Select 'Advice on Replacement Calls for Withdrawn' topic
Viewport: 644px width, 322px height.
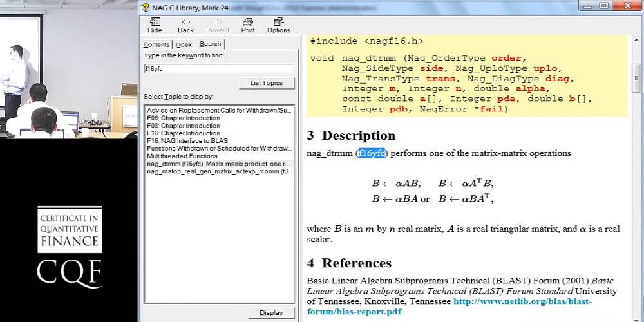tap(220, 111)
